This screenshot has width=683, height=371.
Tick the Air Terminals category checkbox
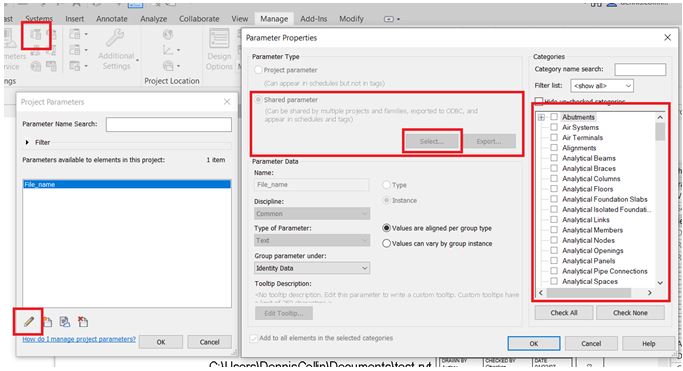(554, 138)
